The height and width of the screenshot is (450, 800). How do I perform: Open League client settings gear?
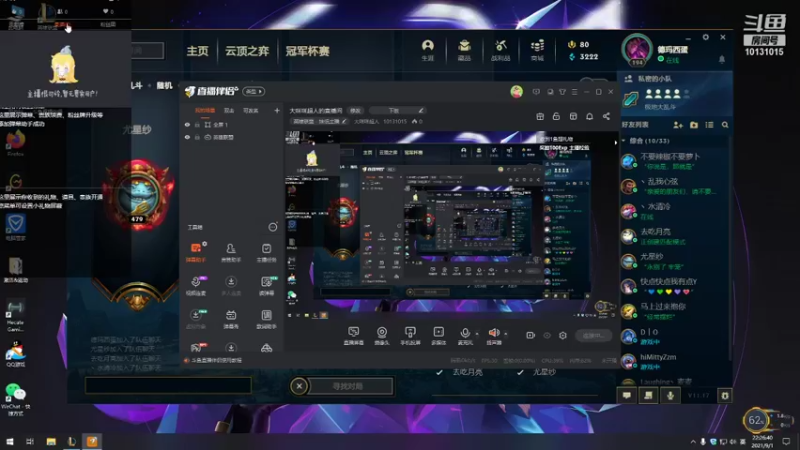[x=706, y=37]
